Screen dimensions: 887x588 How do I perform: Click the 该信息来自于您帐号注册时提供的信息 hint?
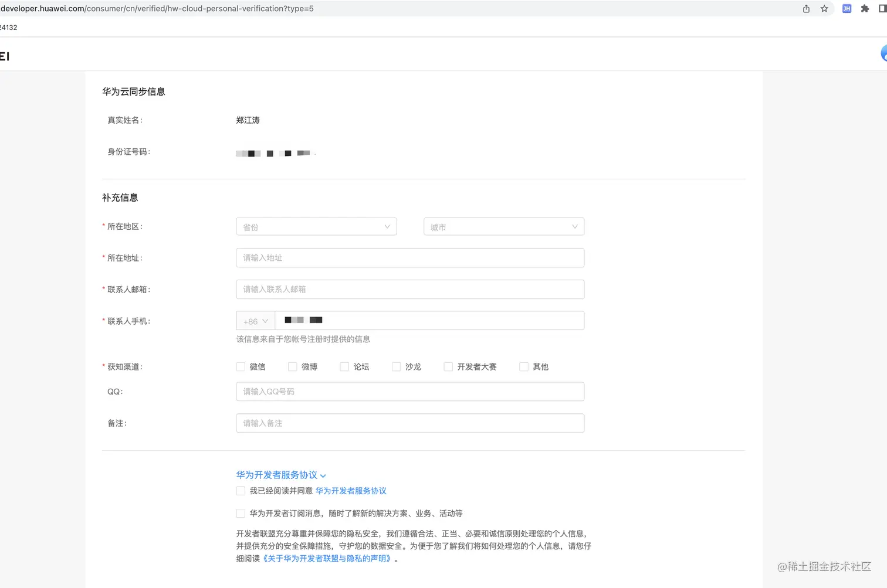coord(303,339)
